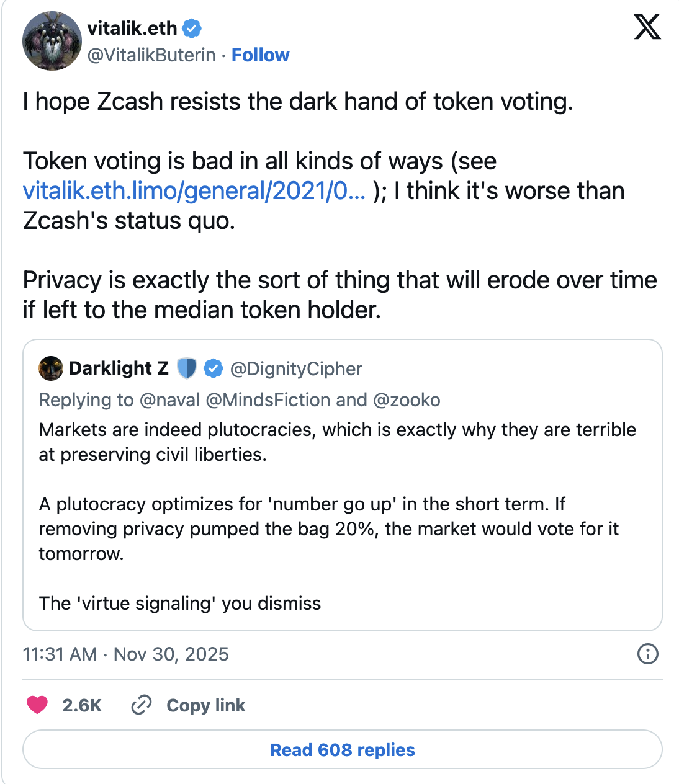
Task: Toggle following state via the Follow text
Action: [x=260, y=55]
